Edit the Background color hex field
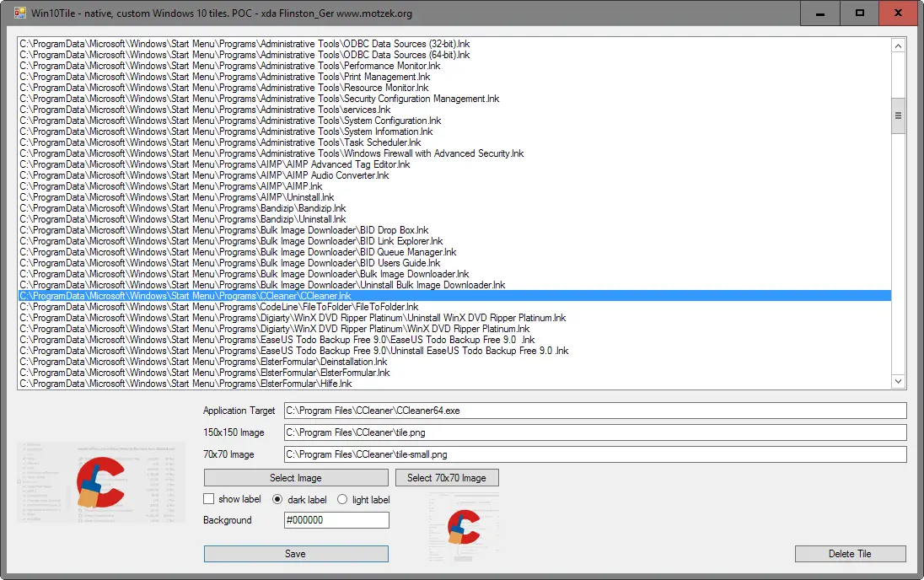924x580 pixels. pos(336,520)
